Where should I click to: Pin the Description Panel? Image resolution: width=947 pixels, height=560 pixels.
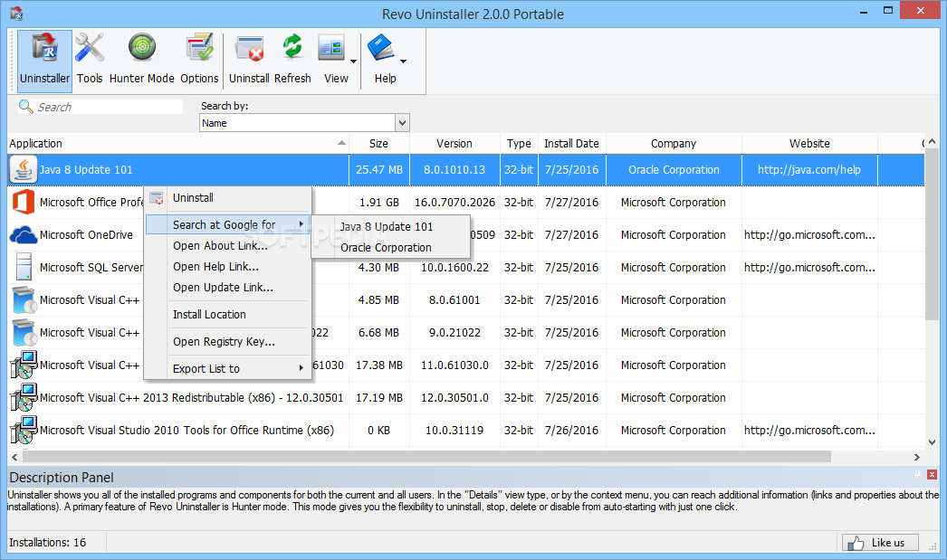point(917,474)
